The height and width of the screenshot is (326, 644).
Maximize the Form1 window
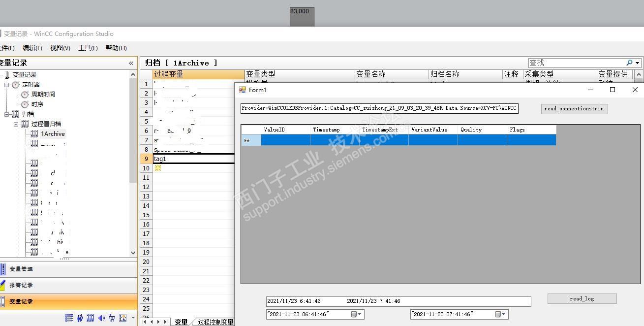click(613, 90)
